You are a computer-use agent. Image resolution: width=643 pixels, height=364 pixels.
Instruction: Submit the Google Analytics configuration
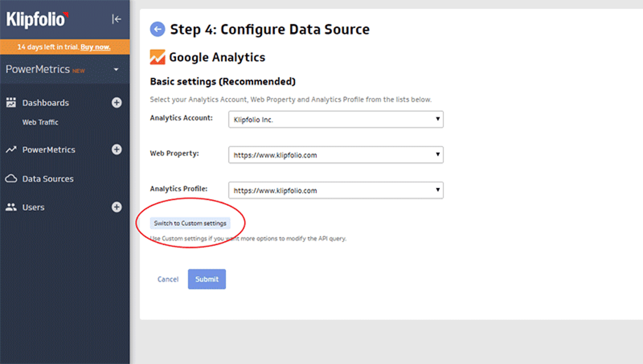click(x=207, y=279)
